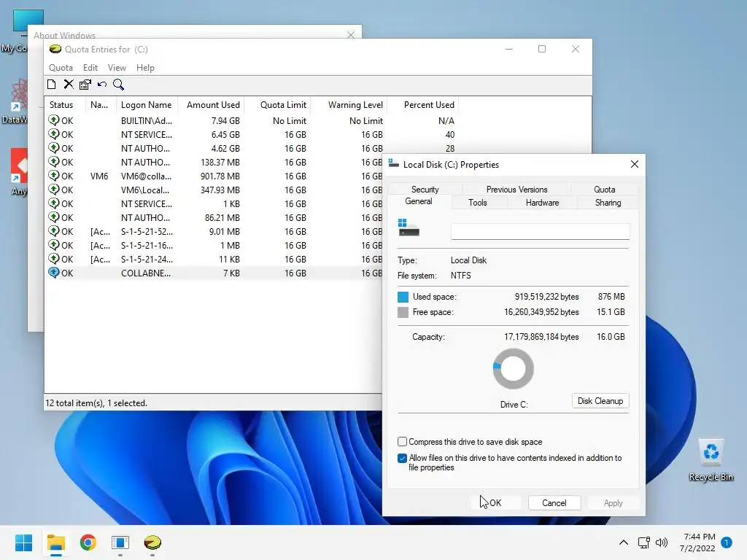Click OK in the Properties dialog
This screenshot has width=747, height=560.
pos(495,503)
